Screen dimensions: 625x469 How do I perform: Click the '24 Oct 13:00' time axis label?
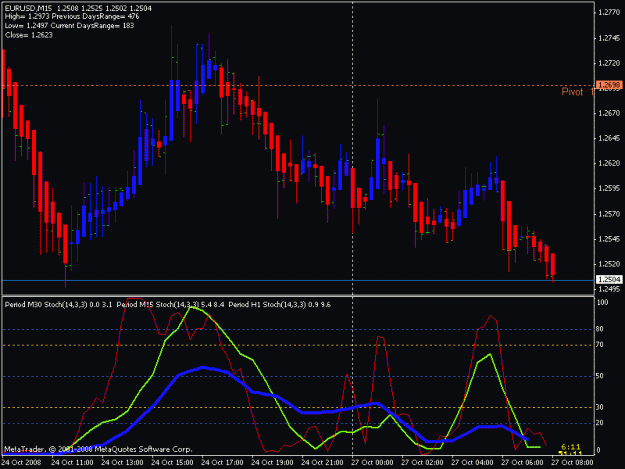(122, 463)
